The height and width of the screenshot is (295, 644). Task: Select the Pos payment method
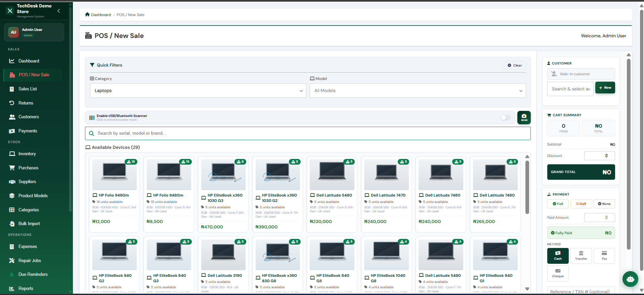pyautogui.click(x=604, y=256)
